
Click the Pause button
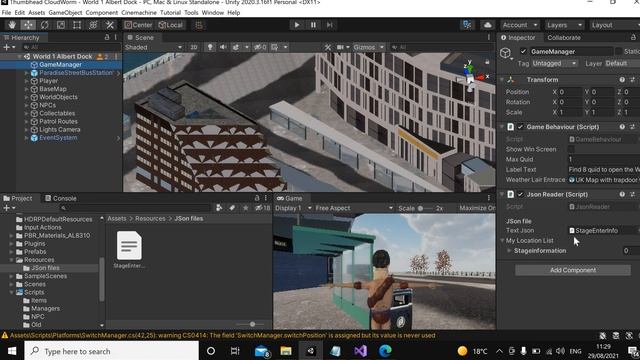point(313,25)
